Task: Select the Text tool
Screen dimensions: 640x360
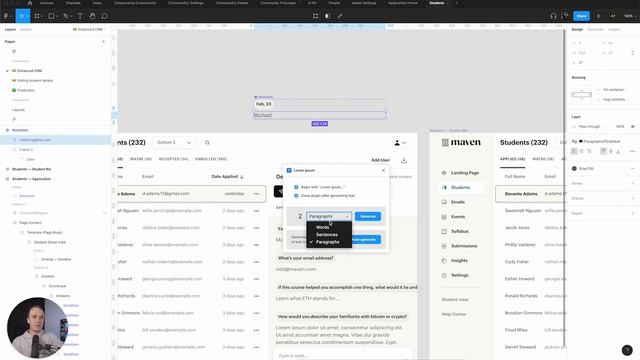Action: 80,16
